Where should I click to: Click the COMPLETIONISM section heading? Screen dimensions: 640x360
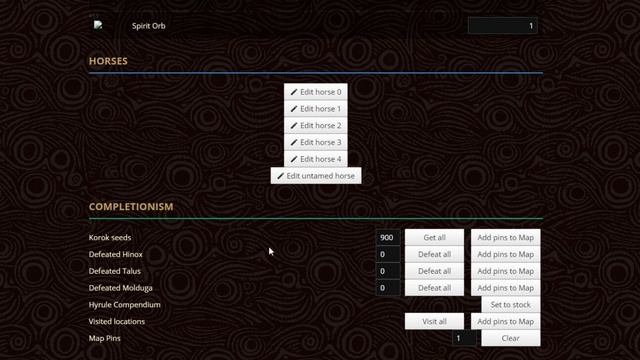(131, 207)
